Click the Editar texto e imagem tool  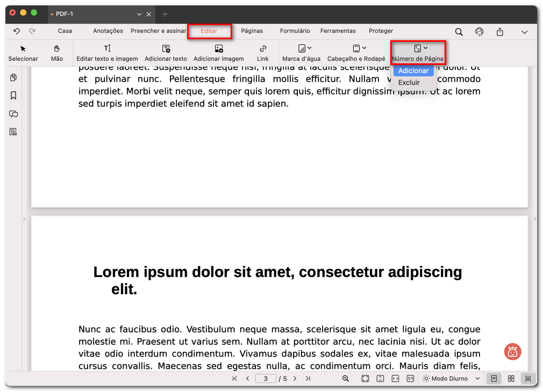(107, 53)
